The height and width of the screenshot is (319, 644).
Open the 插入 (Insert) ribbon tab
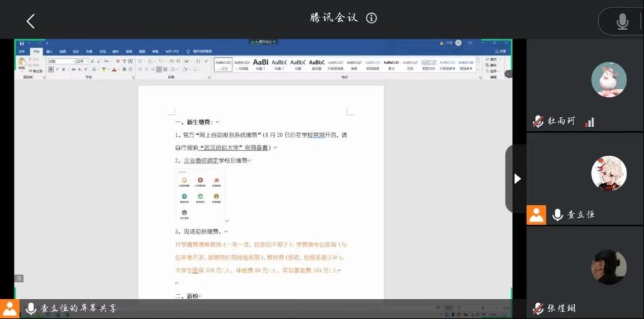[x=49, y=51]
